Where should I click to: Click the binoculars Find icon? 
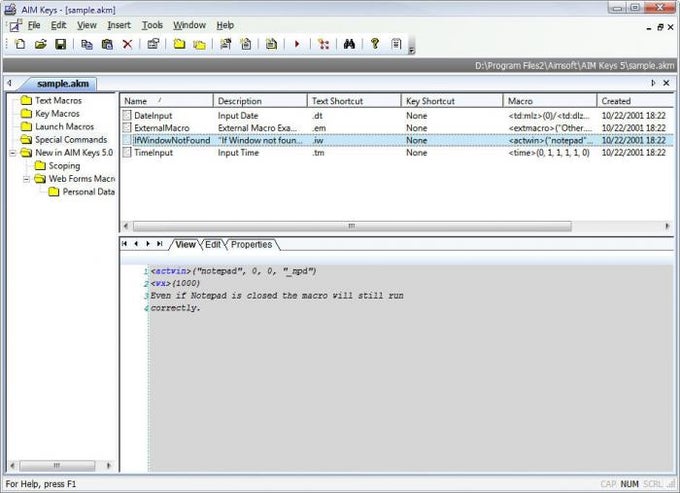pos(349,44)
